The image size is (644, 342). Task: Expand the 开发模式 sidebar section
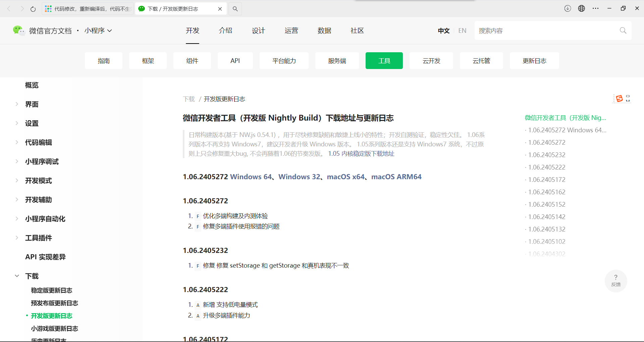[x=17, y=181]
